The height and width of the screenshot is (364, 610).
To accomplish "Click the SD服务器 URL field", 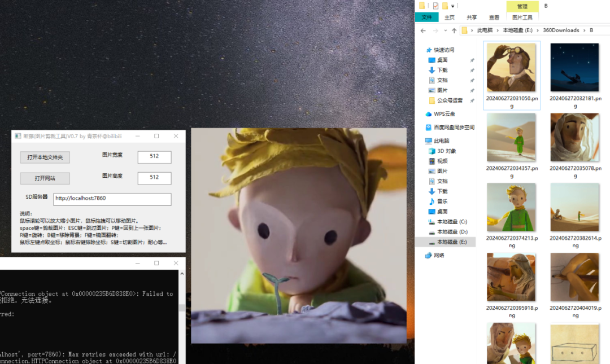I will (112, 199).
